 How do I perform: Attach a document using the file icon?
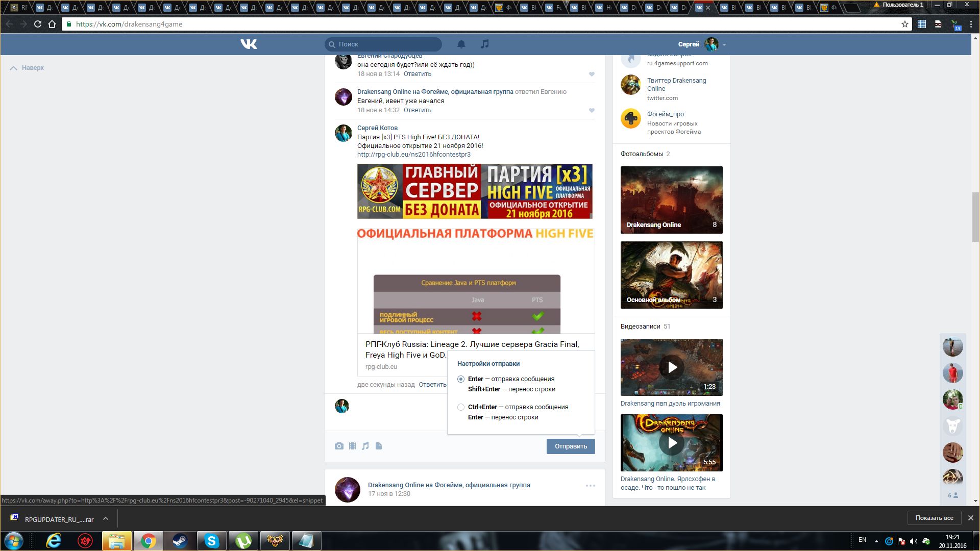point(379,446)
